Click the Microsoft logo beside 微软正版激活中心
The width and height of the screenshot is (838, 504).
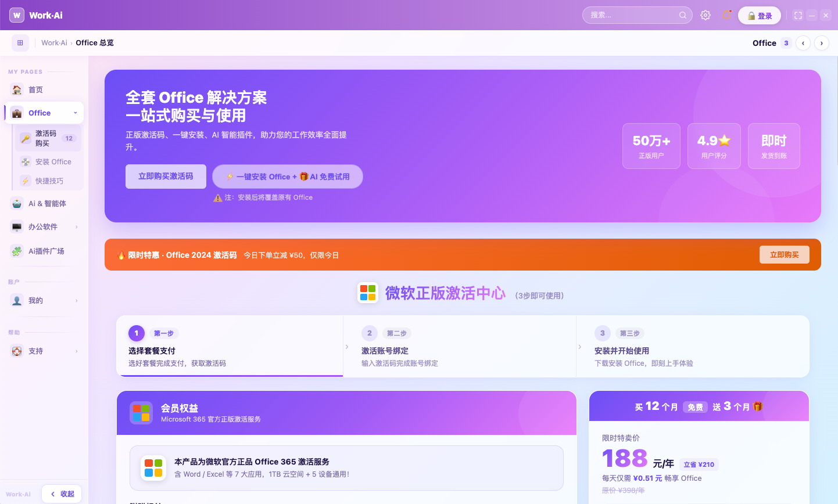[368, 293]
